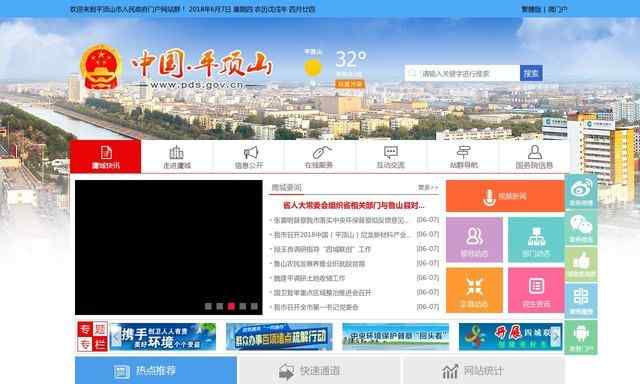The height and width of the screenshot is (384, 640).
Task: Open the purple people icon tile
Action: pos(474,240)
